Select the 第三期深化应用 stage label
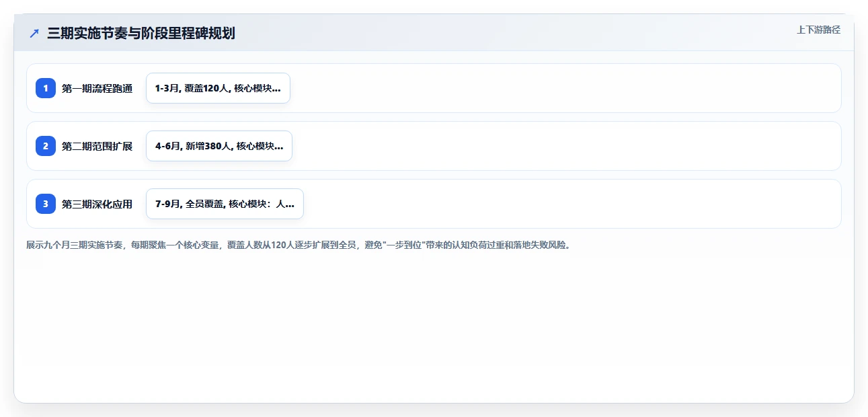 coord(97,204)
